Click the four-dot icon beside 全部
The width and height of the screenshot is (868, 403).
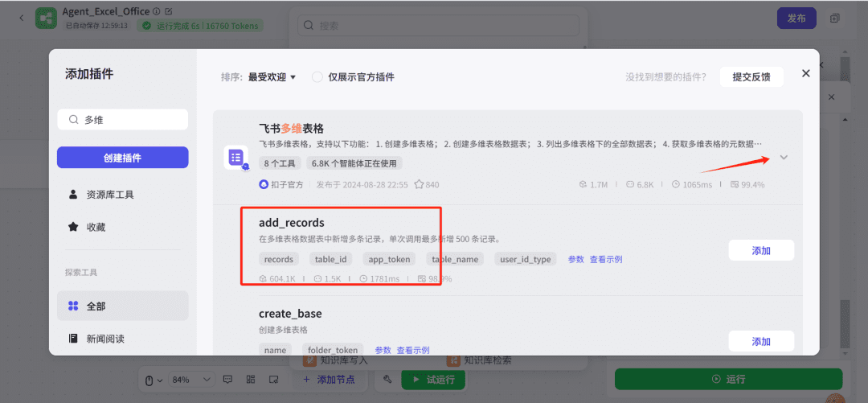[x=73, y=306]
